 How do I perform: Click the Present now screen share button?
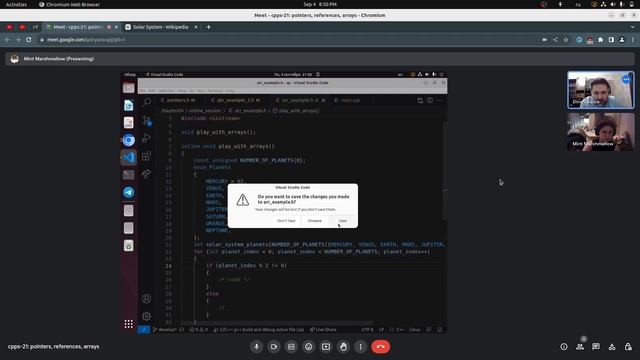point(326,347)
